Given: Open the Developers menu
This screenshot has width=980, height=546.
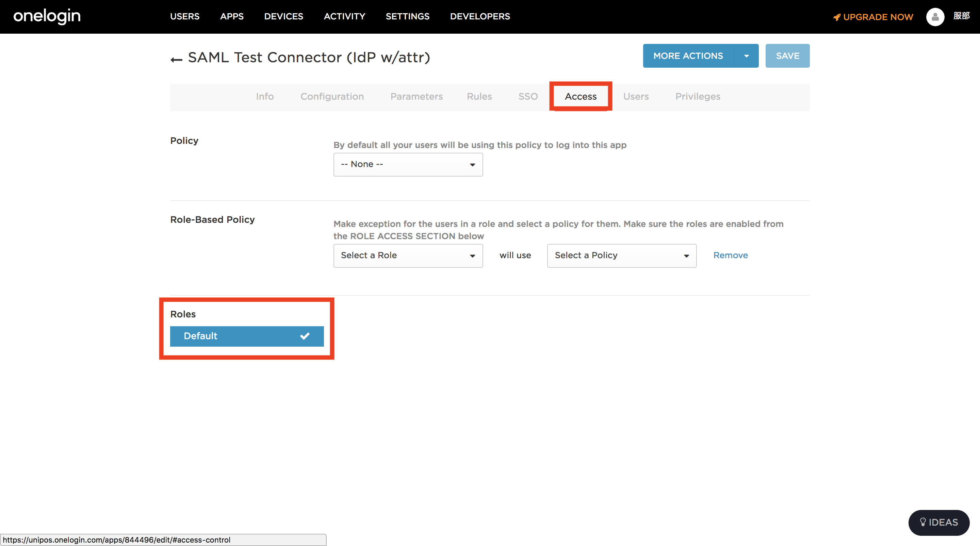Looking at the screenshot, I should [x=480, y=16].
